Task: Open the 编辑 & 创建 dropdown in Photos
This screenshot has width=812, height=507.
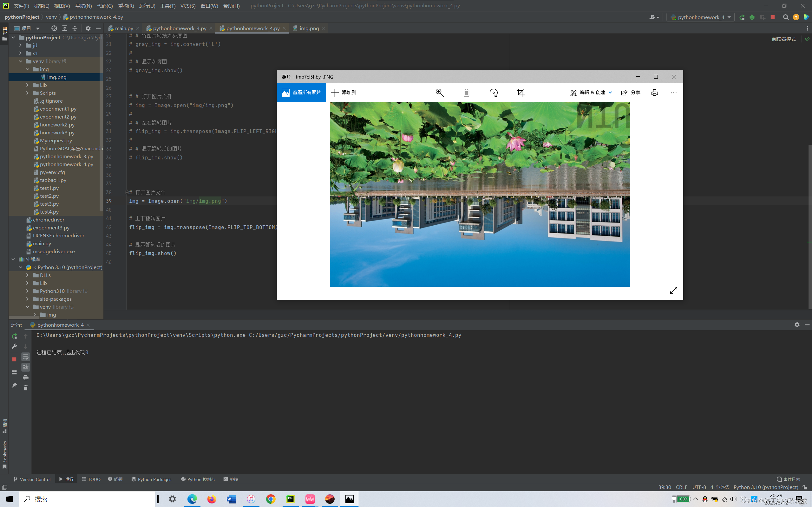Action: (591, 93)
